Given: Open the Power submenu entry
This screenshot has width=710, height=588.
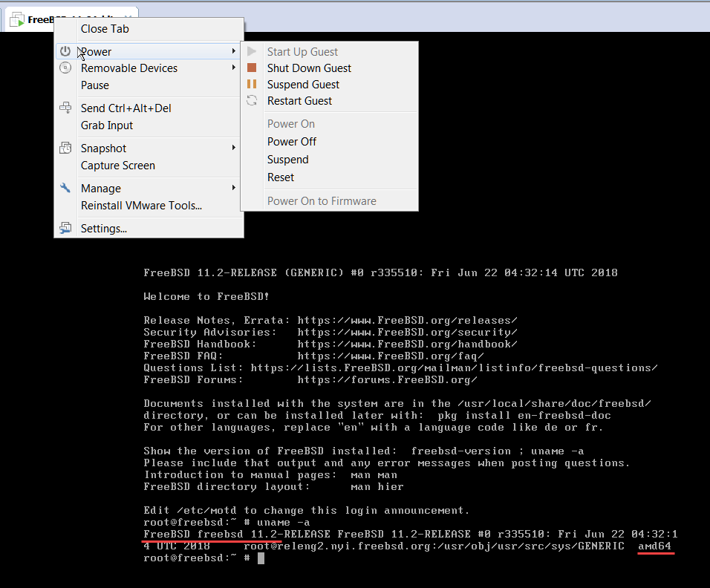Looking at the screenshot, I should 148,52.
